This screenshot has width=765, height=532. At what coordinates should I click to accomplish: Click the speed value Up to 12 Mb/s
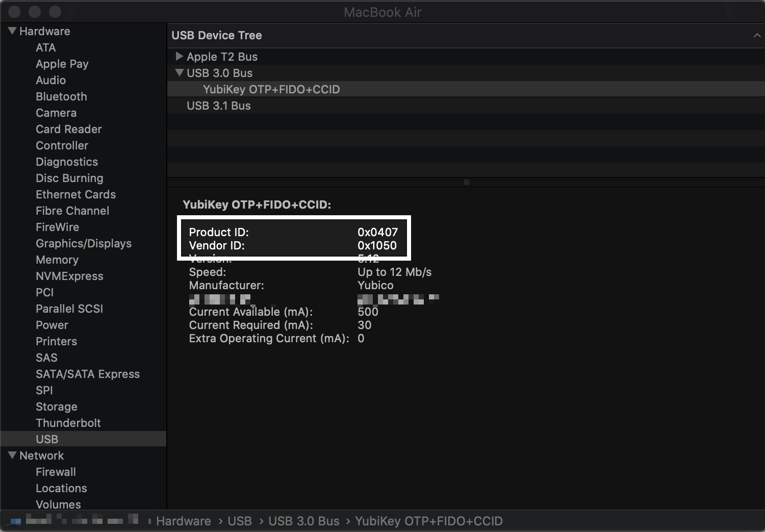click(x=394, y=272)
